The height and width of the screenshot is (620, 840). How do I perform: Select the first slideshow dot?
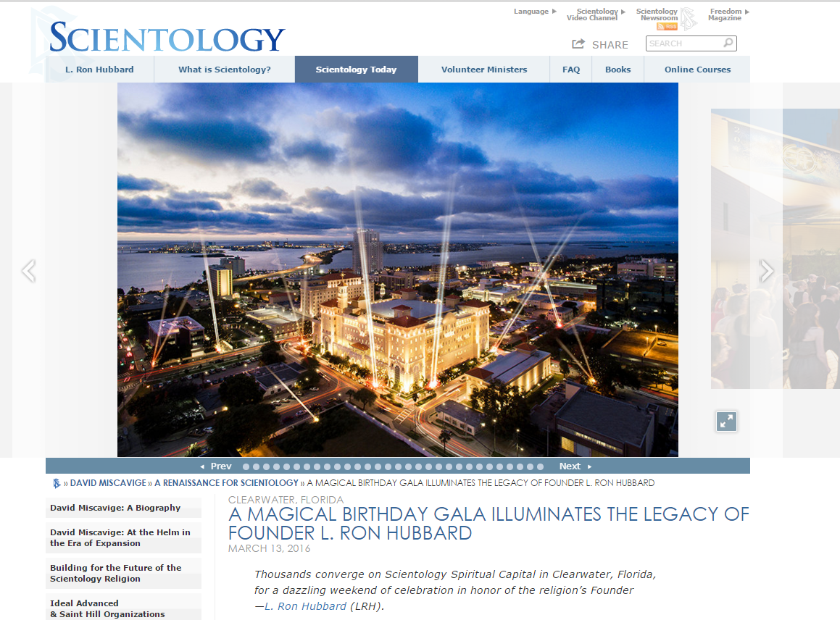(246, 467)
